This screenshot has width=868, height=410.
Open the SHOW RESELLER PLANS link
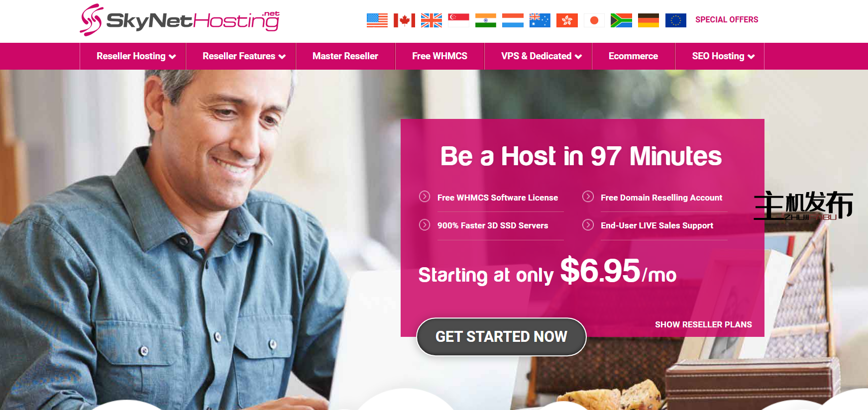click(x=703, y=324)
